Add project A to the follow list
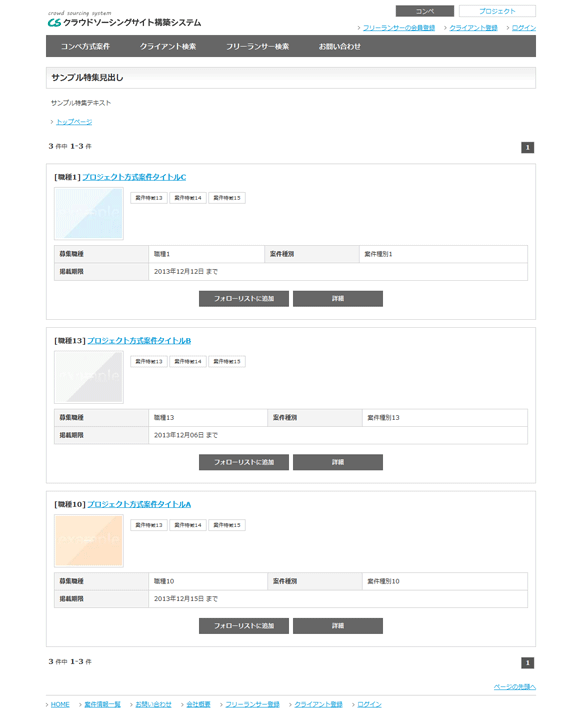 point(244,626)
